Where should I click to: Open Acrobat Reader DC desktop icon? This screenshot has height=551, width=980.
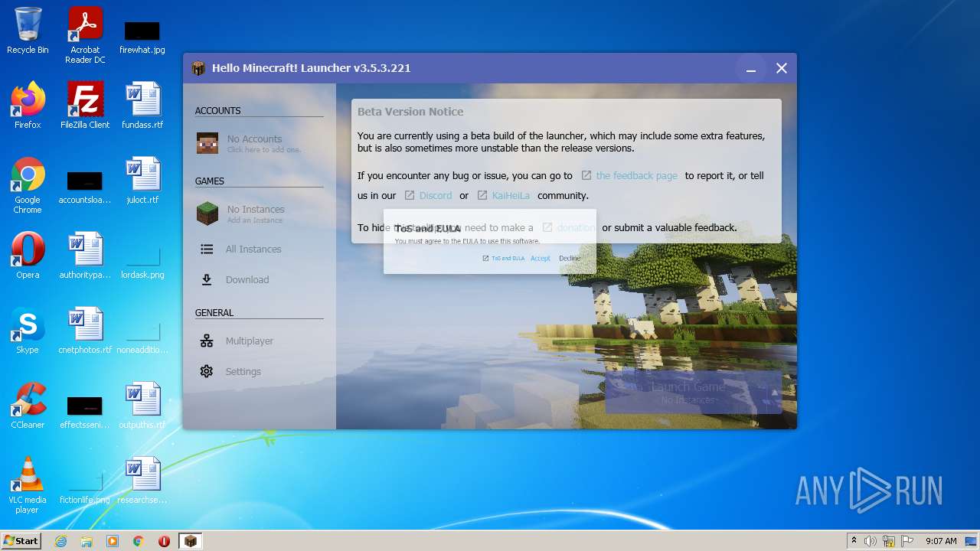[x=85, y=35]
